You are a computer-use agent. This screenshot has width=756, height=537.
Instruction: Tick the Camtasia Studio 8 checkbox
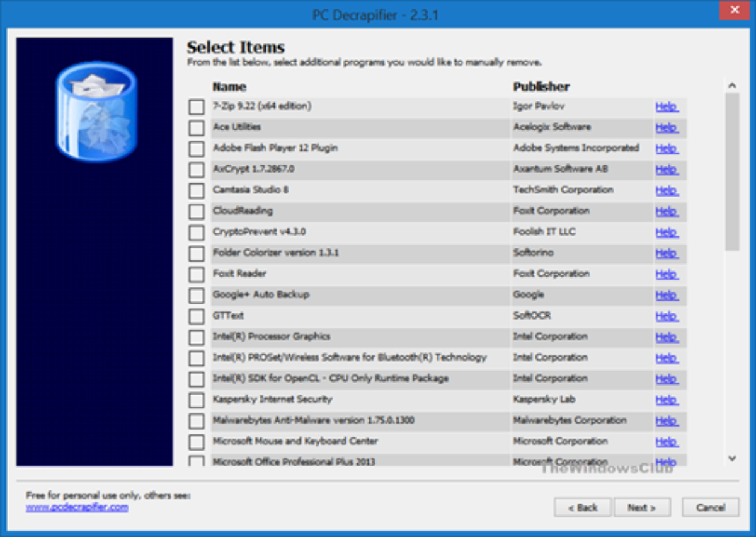(197, 190)
